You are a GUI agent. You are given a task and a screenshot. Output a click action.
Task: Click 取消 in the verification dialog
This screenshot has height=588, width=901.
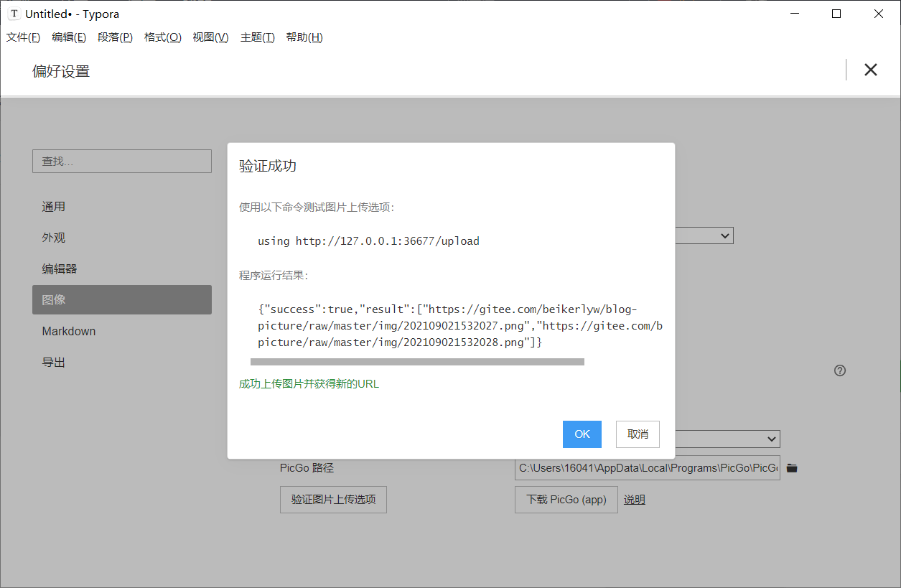pos(638,434)
